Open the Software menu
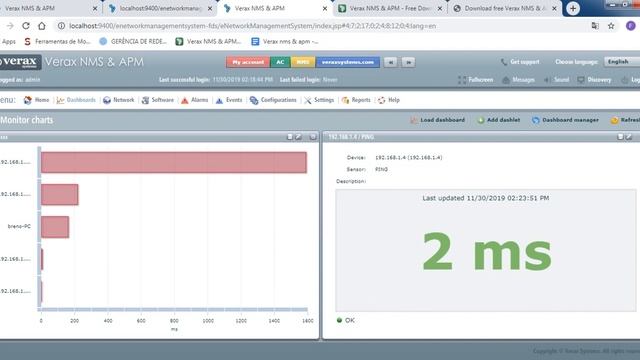Image resolution: width=640 pixels, height=360 pixels. 158,100
